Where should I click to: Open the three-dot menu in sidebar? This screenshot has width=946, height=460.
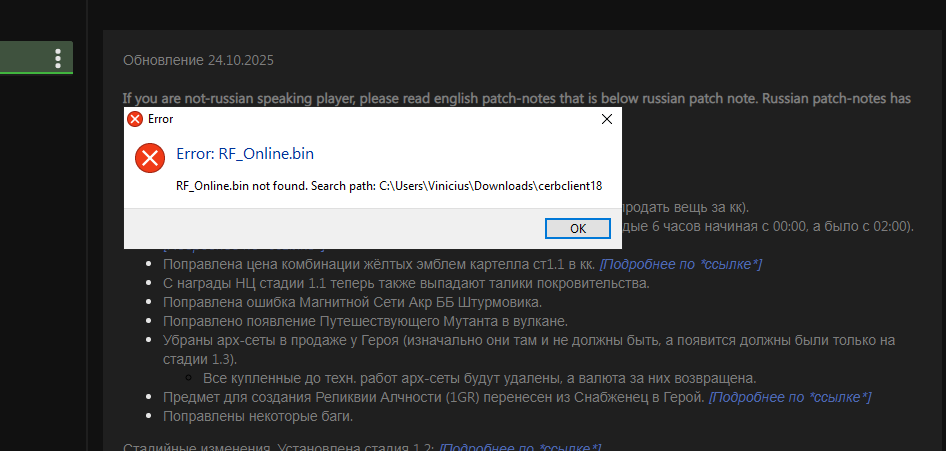(x=59, y=57)
